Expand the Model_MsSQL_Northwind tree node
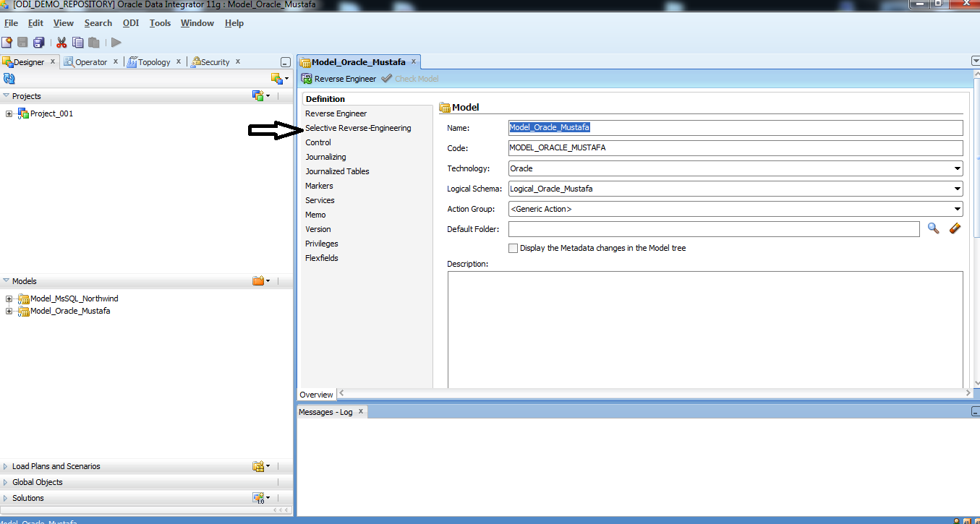The height and width of the screenshot is (524, 980). click(9, 298)
